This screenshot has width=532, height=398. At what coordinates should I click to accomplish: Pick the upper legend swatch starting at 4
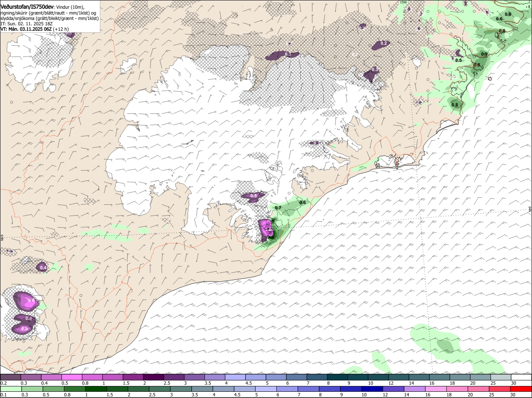click(234, 377)
